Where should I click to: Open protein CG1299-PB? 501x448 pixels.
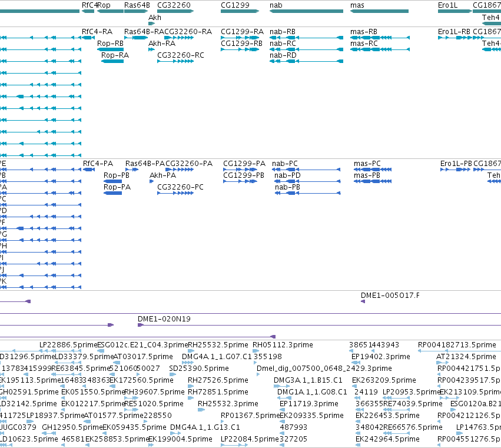click(x=244, y=175)
